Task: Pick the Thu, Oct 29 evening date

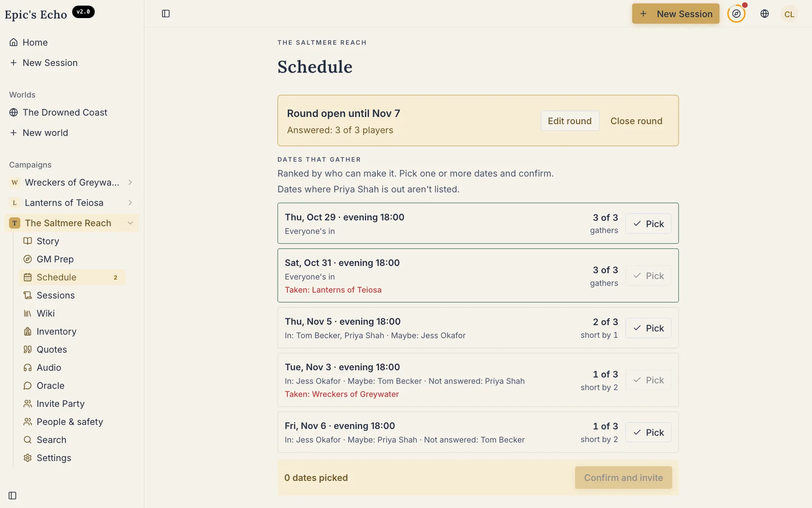Action: pos(648,224)
